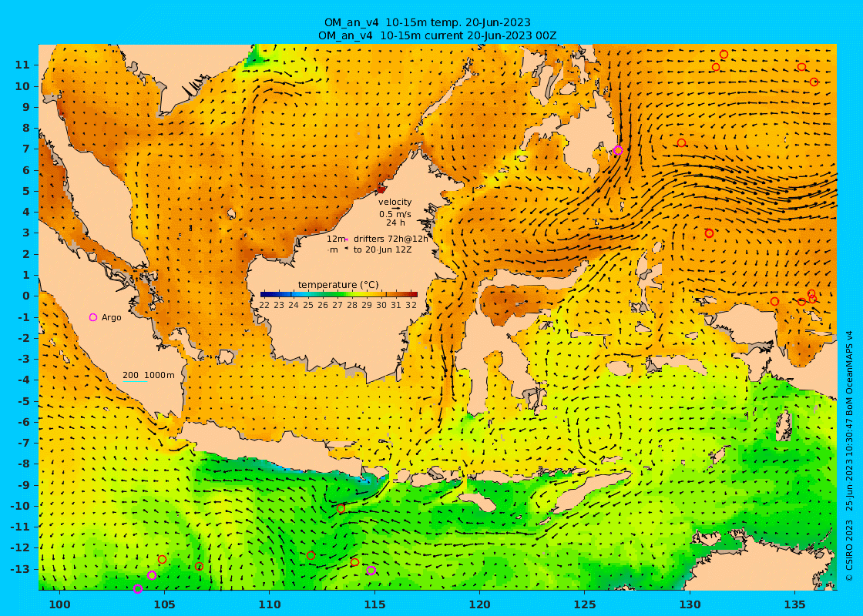Click the 'velocity' legend label
The image size is (863, 616).
[395, 202]
